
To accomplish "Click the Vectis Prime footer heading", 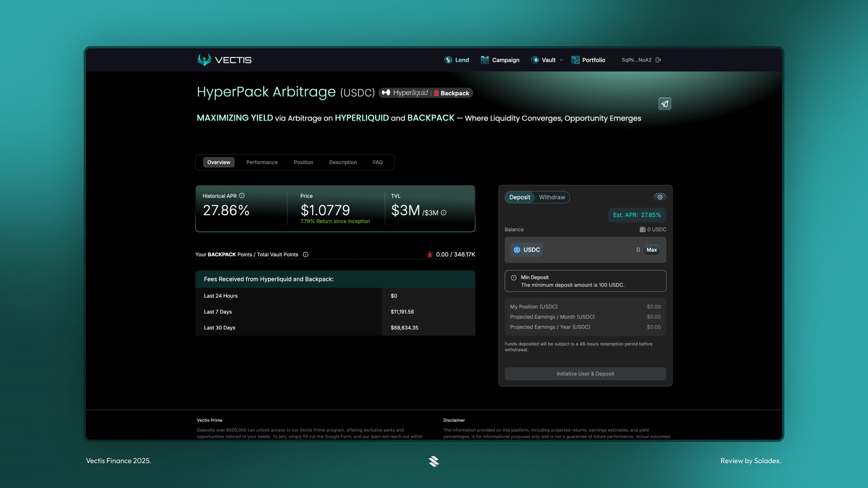I will [x=210, y=421].
